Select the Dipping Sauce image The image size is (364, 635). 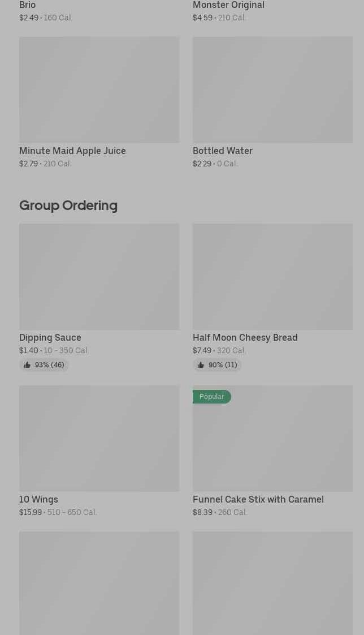[99, 276]
